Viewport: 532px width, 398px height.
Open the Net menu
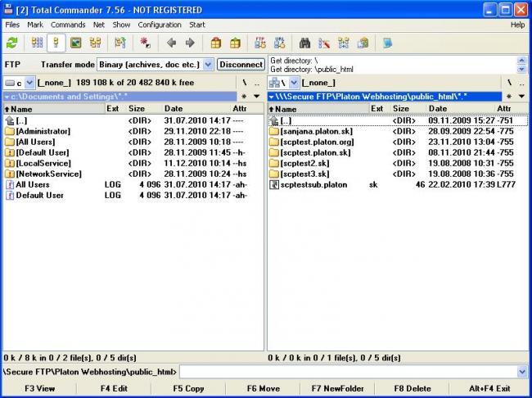pyautogui.click(x=99, y=25)
